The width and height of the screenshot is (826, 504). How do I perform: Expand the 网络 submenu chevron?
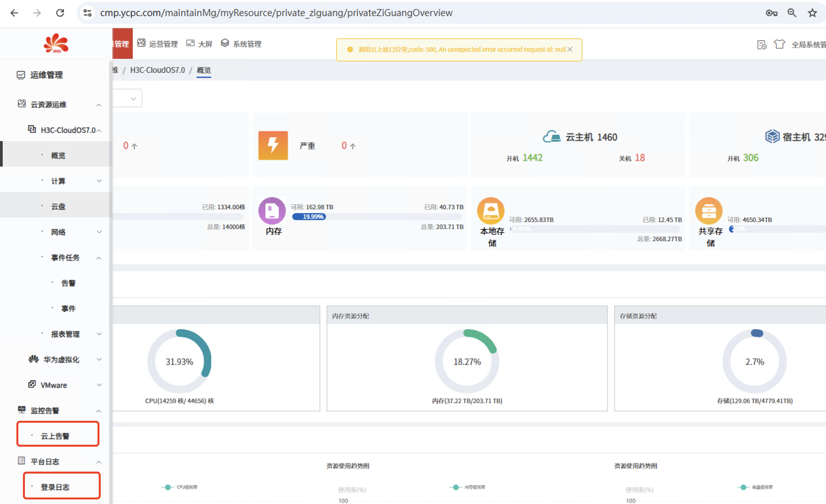[x=99, y=232]
